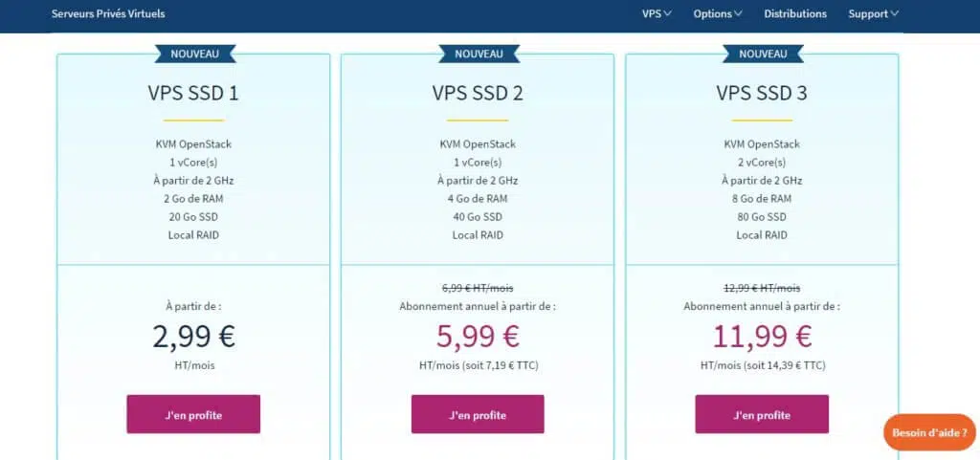Click the NOUVEAU ribbon above VPS SSD 2
This screenshot has height=460, width=980.
point(479,55)
